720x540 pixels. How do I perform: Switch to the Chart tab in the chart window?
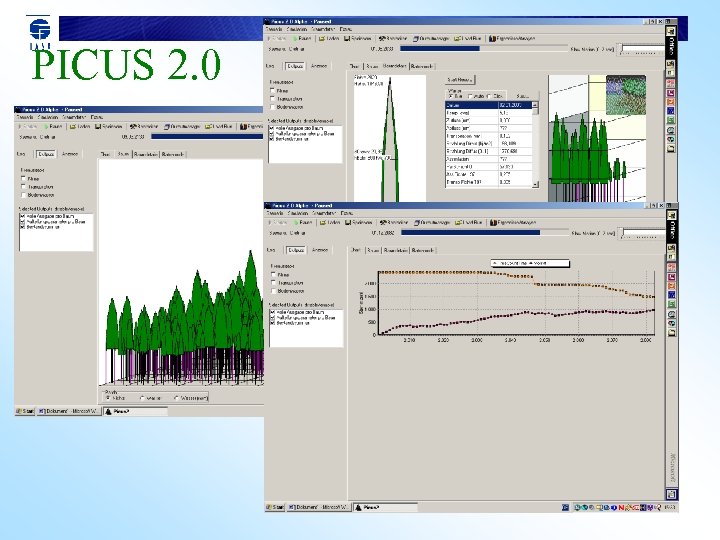click(356, 250)
